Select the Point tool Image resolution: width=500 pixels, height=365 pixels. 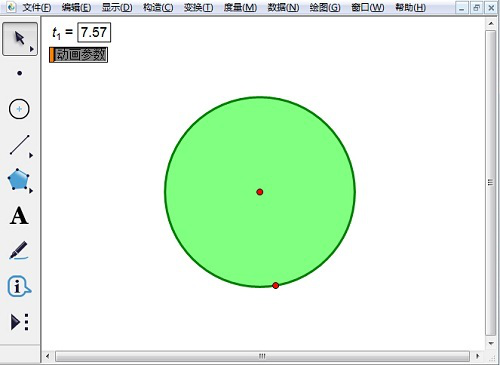20,73
